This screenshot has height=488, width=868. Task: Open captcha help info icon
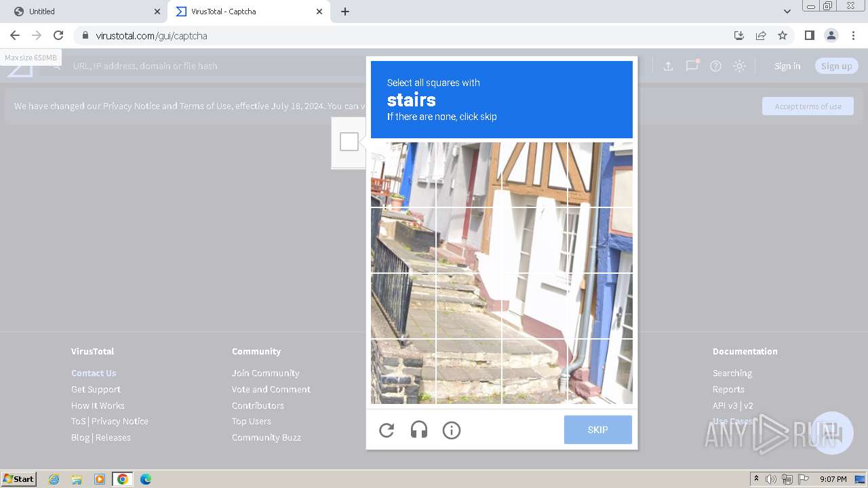(x=452, y=430)
